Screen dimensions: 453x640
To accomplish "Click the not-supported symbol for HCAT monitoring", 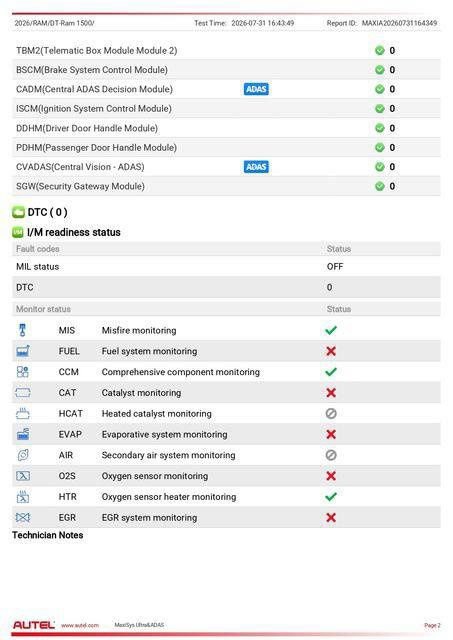I will pos(331,413).
